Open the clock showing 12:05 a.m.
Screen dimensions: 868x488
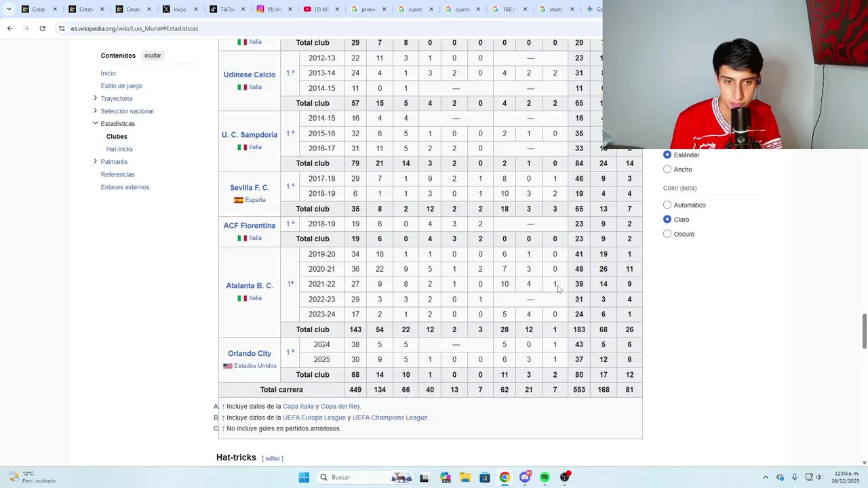(x=847, y=477)
